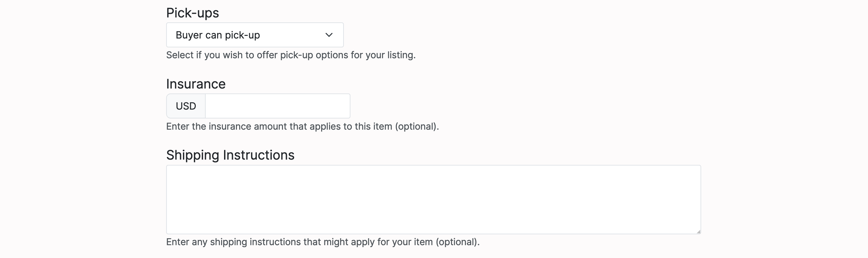Click the insurance amount help text
The image size is (868, 258).
point(302,126)
